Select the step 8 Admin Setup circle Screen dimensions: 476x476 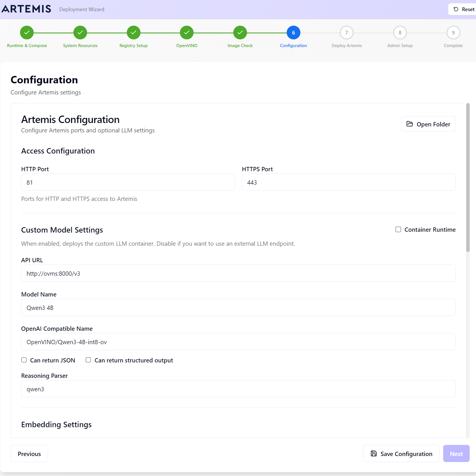click(400, 33)
